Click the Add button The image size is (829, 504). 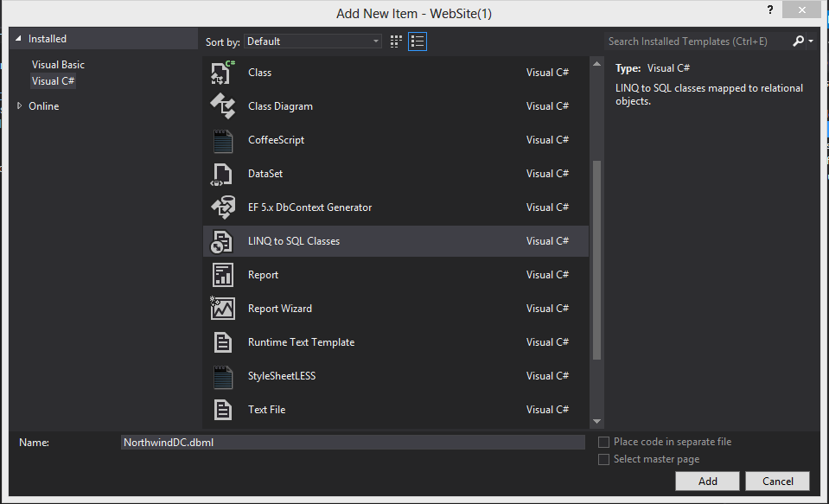point(707,482)
